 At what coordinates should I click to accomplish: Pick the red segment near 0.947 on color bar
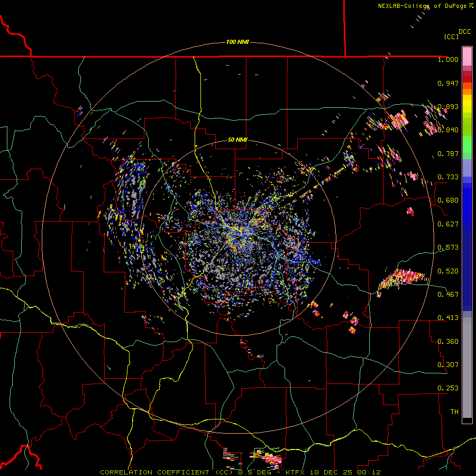coord(467,79)
